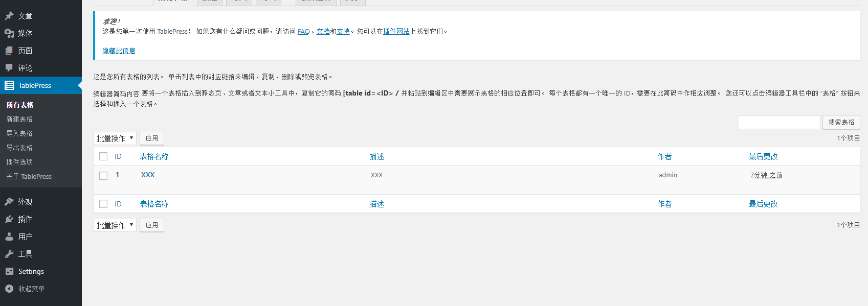Click the top 1个项目 item count
Screen dimensions: 868x306
pos(849,138)
